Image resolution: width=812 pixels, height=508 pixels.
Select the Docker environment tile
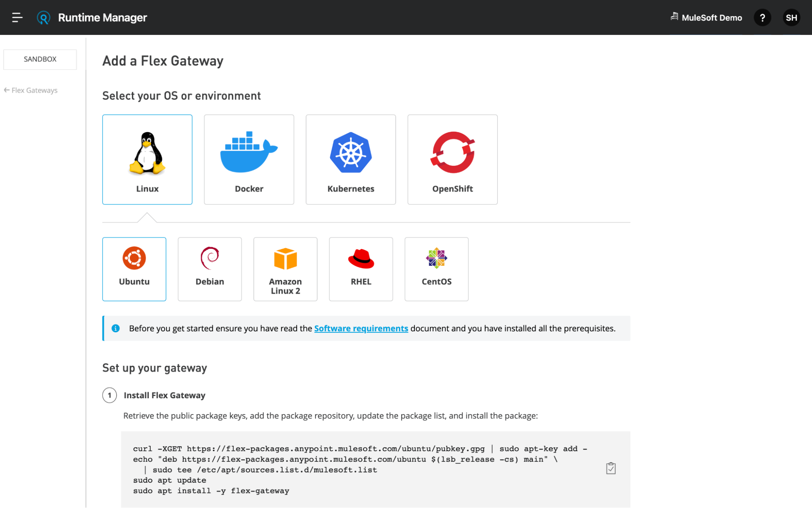point(249,159)
